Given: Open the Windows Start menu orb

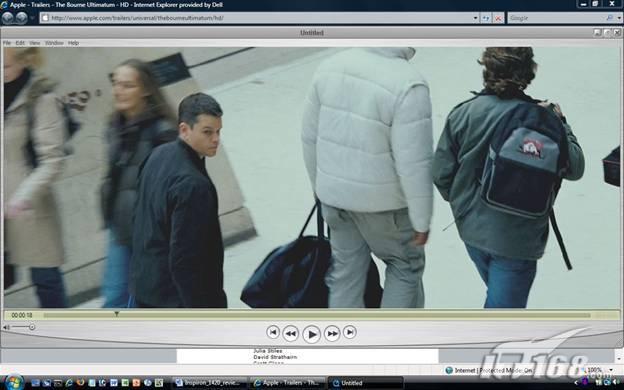Looking at the screenshot, I should coord(15,382).
